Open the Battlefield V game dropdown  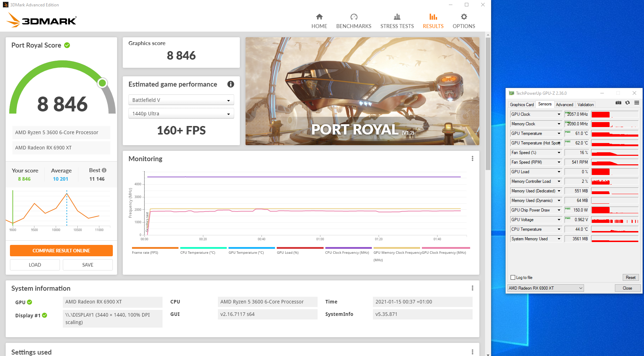(x=181, y=100)
